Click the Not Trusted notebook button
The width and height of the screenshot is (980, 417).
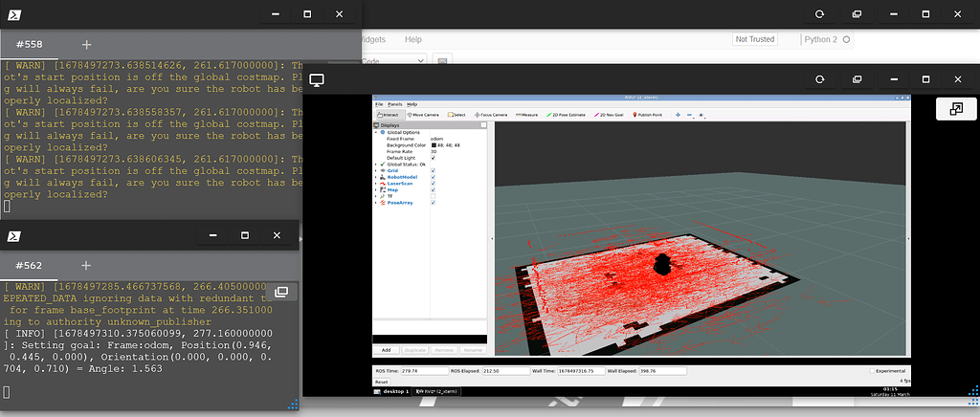755,39
